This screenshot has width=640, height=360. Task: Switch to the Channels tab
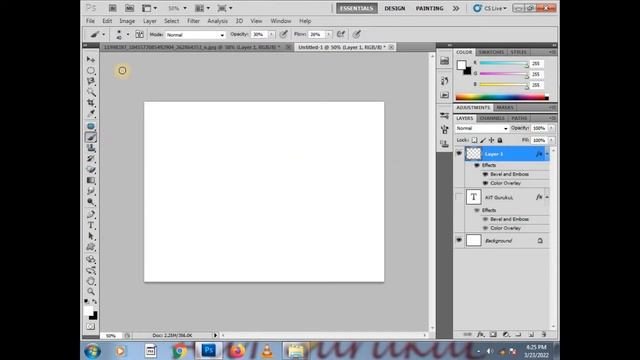(x=492, y=118)
